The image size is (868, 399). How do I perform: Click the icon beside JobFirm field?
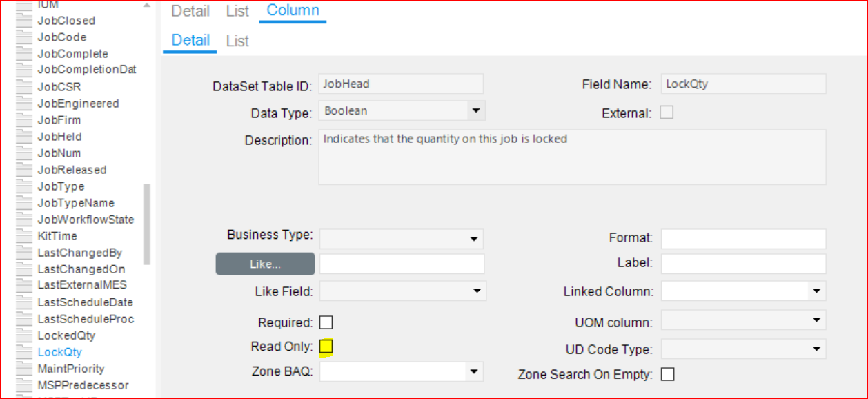[24, 120]
